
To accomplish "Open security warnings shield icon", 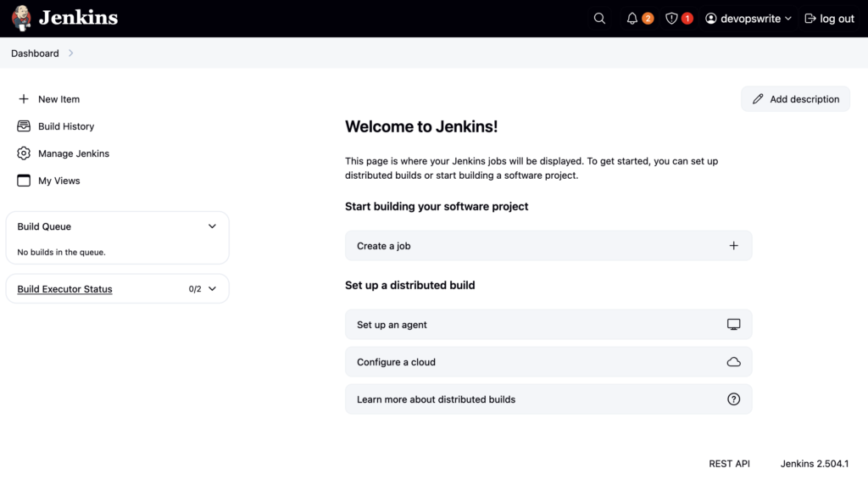I will (x=671, y=19).
